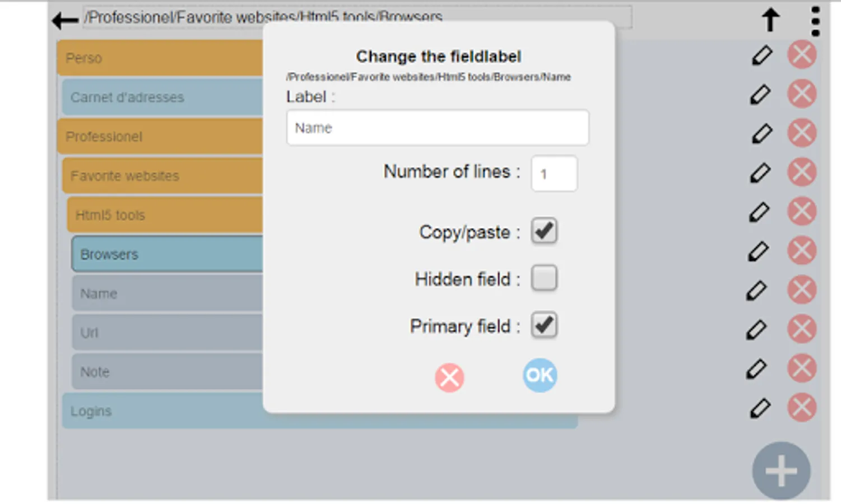
Task: Open the Favorite websites folder
Action: pyautogui.click(x=162, y=176)
